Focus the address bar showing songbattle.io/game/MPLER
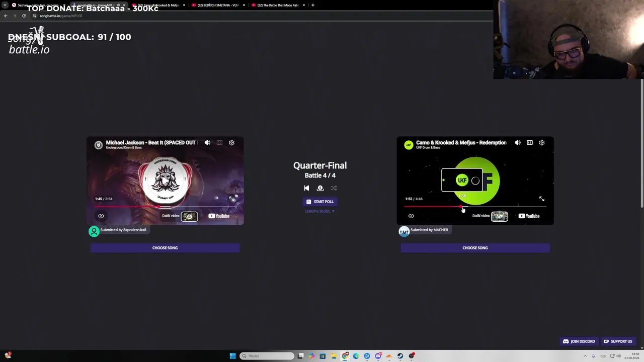Viewport: 644px width, 362px height. point(262,16)
